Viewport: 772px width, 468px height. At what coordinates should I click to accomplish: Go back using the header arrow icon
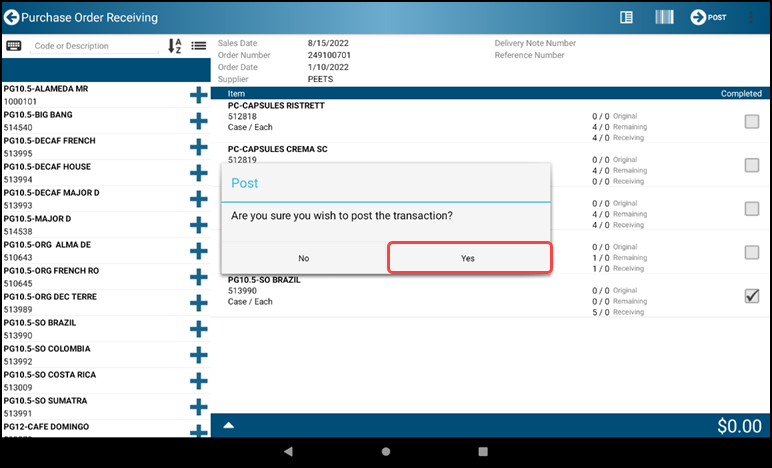tap(11, 17)
